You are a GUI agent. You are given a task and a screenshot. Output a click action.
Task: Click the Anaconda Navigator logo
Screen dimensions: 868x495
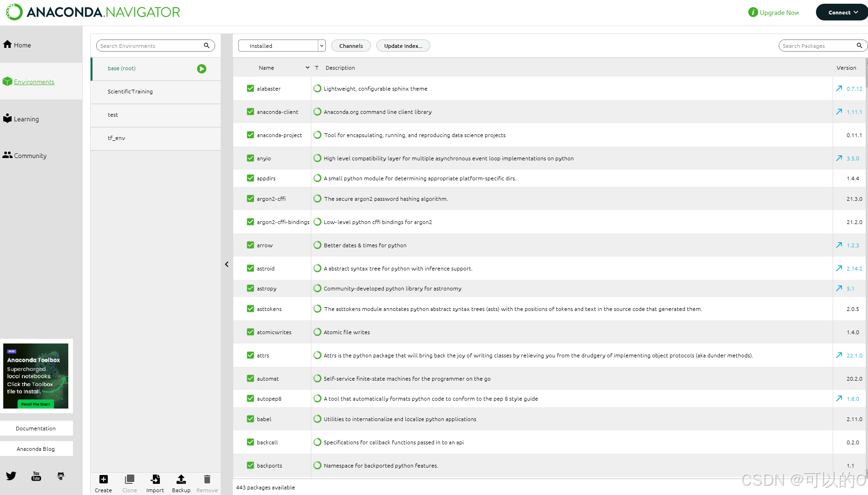point(92,12)
